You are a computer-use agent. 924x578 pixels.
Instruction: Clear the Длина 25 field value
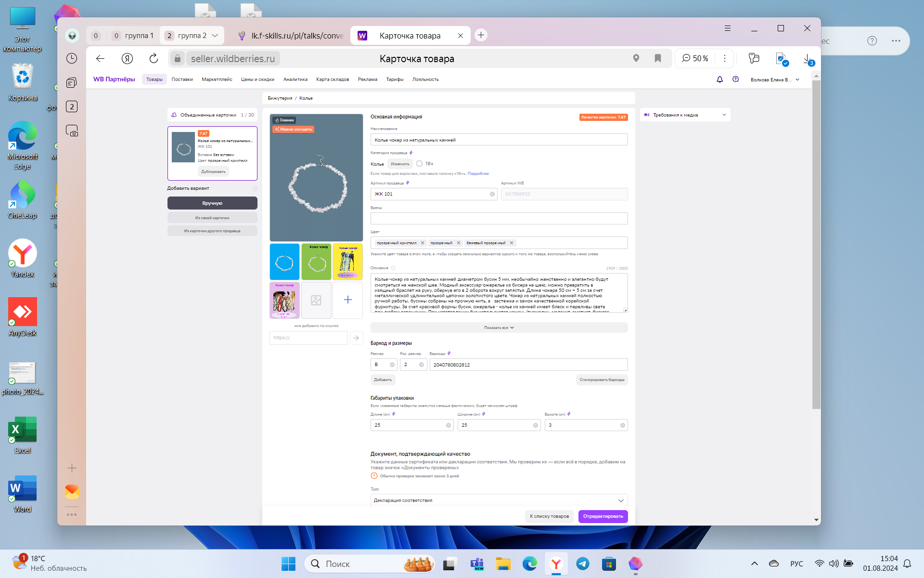point(449,425)
